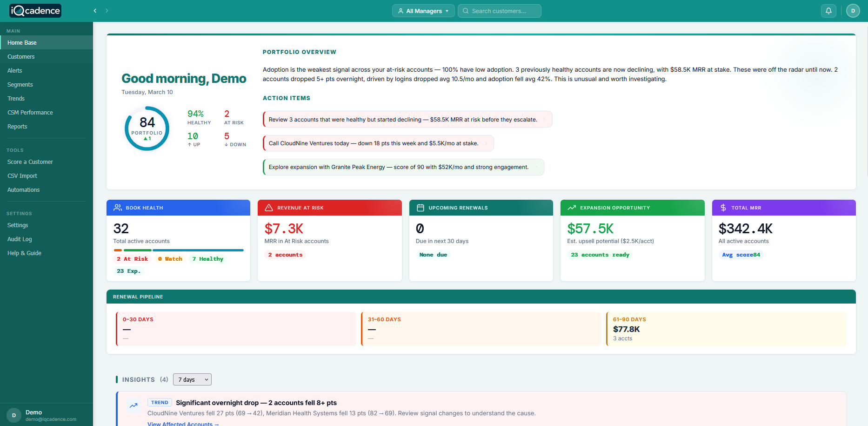Open the Customers section in the sidebar
The width and height of the screenshot is (868, 426).
click(x=20, y=56)
